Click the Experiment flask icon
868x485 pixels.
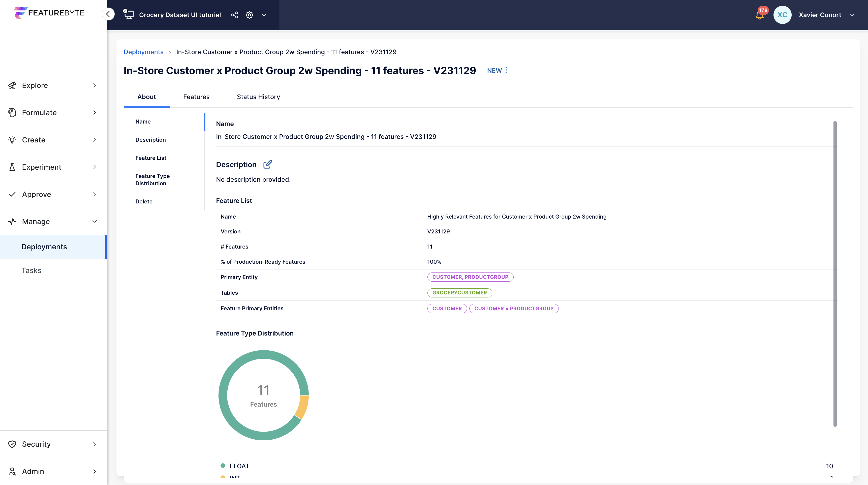(12, 167)
